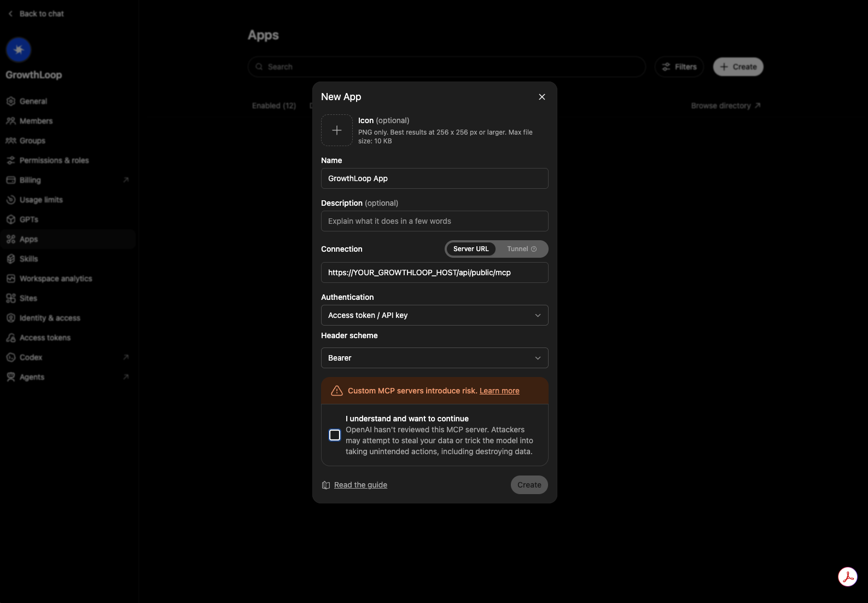Click the Agents sidebar icon

tap(11, 377)
